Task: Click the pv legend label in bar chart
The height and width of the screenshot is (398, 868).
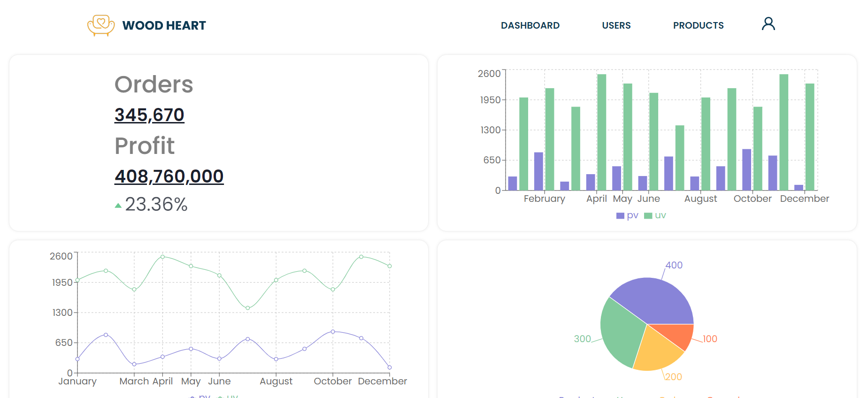Action: (x=632, y=215)
